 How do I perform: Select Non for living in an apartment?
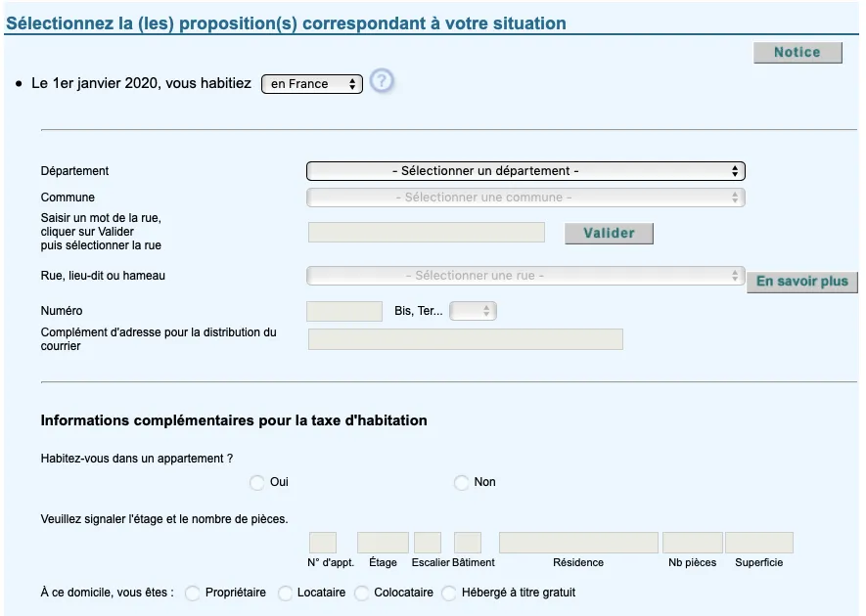coord(461,483)
